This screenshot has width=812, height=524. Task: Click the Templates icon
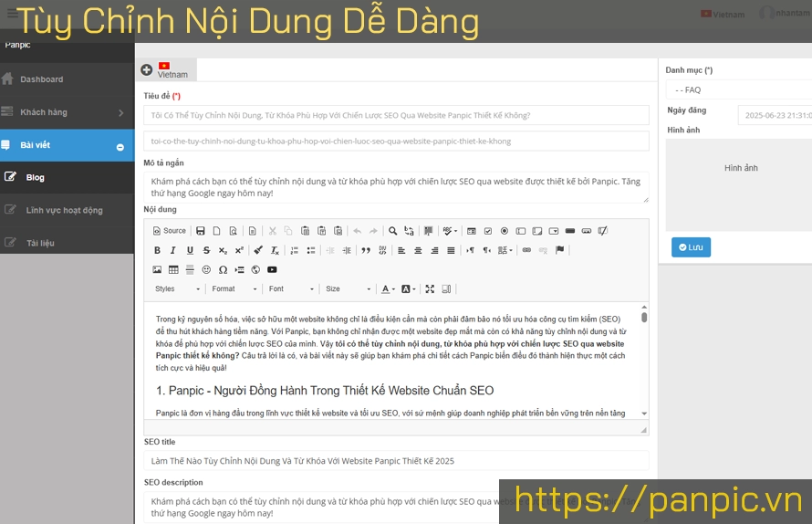(252, 231)
